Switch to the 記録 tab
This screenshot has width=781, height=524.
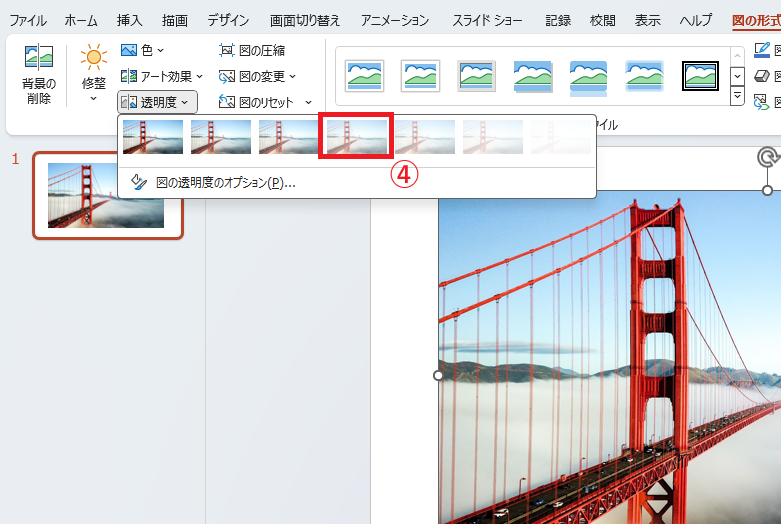(x=558, y=20)
